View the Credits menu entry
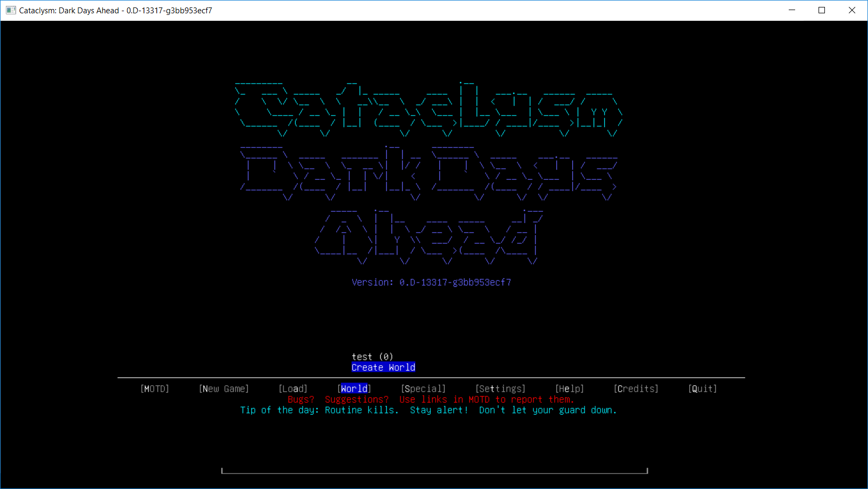Viewport: 868px width, 489px height. [x=636, y=389]
